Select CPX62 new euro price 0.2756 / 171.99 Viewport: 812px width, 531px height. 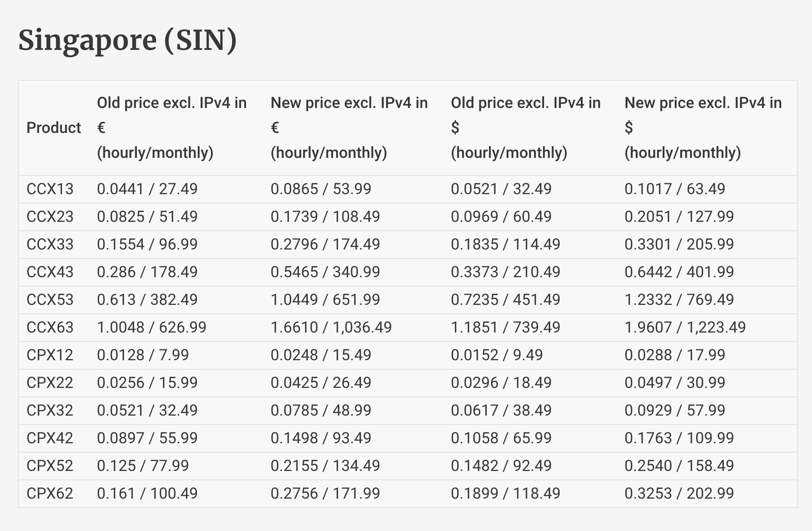tap(325, 494)
